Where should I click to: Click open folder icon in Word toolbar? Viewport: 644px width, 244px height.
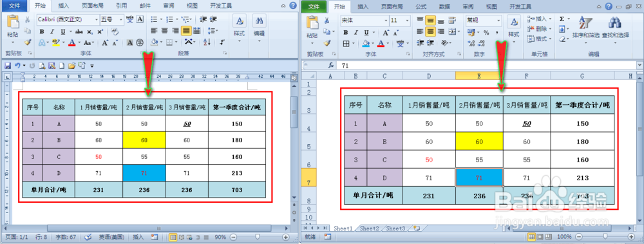pyautogui.click(x=71, y=65)
